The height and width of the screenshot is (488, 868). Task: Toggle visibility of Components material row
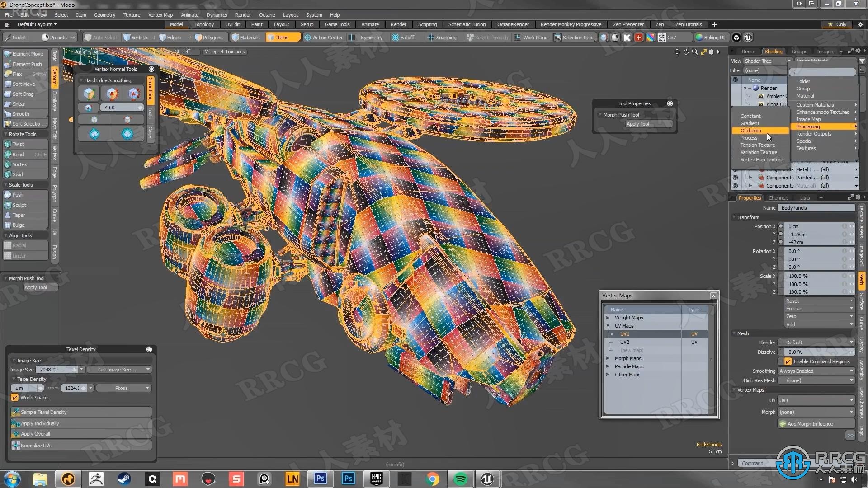(735, 186)
